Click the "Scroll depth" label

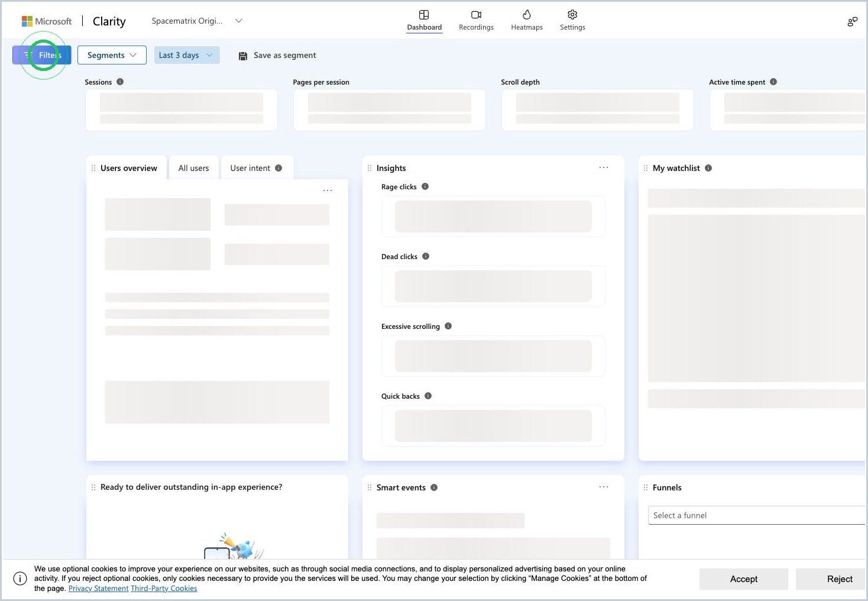[520, 82]
